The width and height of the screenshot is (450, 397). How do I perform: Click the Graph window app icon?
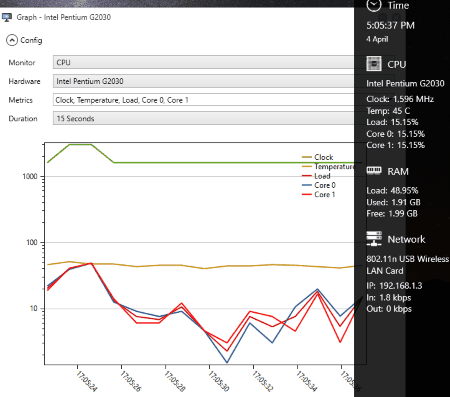click(x=7, y=17)
